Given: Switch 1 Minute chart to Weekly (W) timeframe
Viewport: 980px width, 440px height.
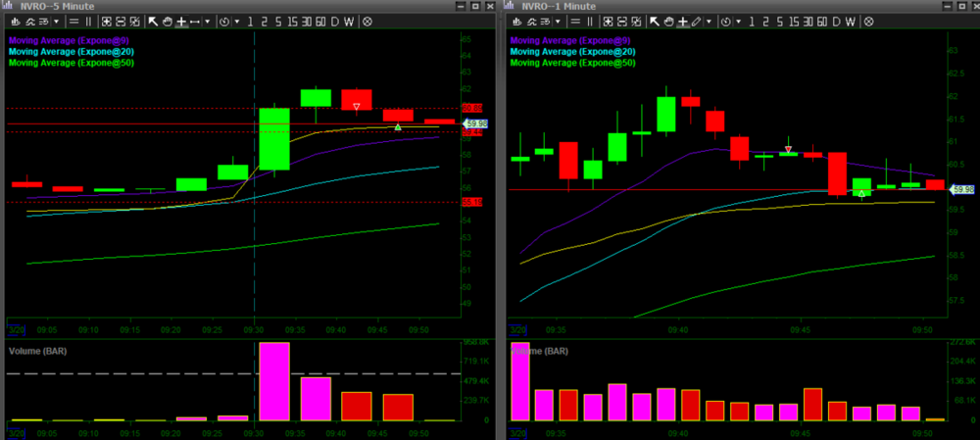Looking at the screenshot, I should [x=851, y=21].
